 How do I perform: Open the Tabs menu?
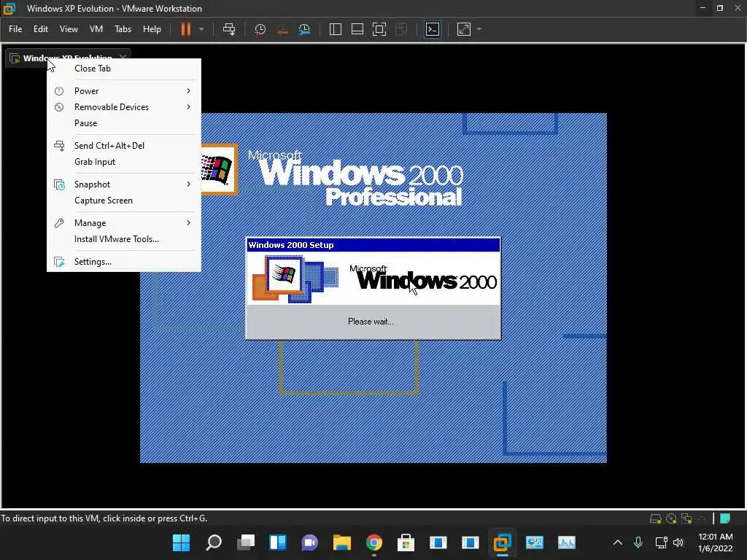click(123, 29)
